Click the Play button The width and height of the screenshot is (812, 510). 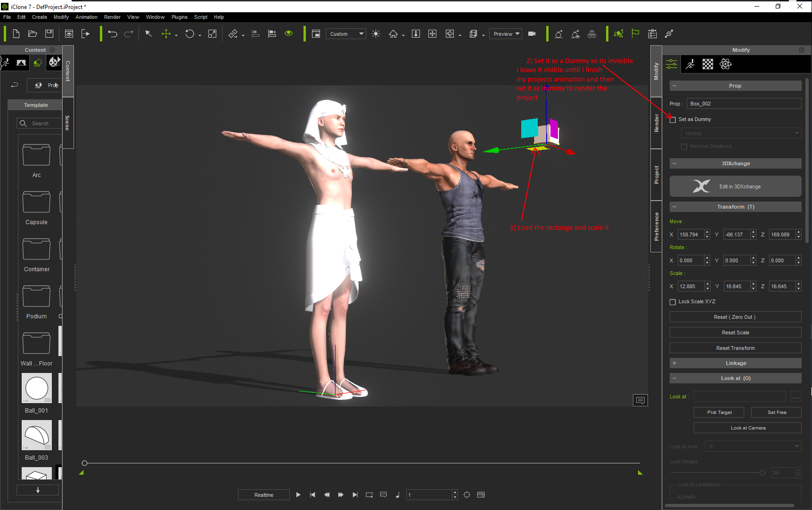[298, 494]
